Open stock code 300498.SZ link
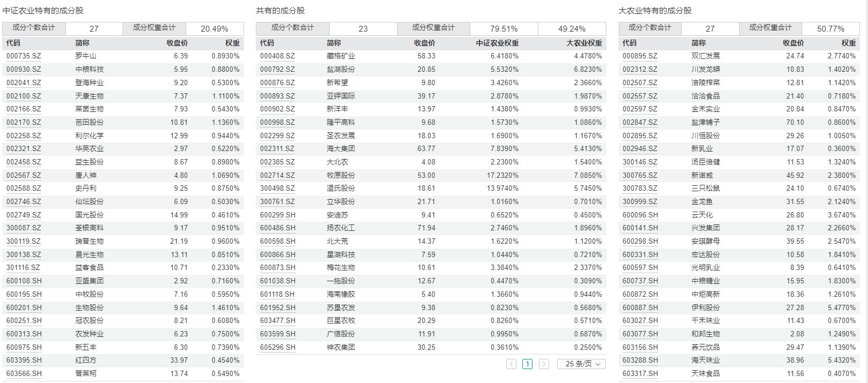 (x=277, y=189)
